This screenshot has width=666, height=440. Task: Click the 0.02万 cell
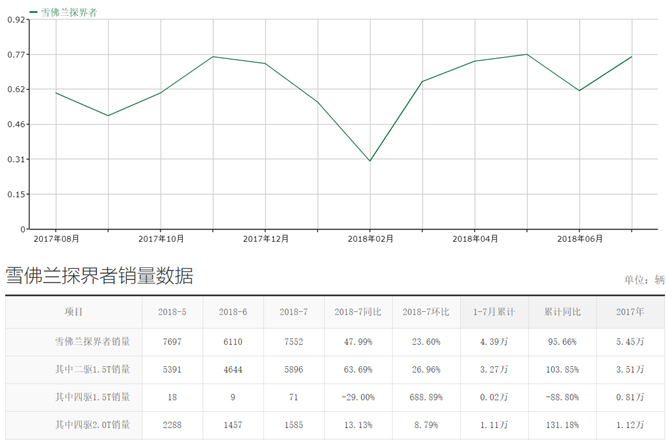pos(494,398)
